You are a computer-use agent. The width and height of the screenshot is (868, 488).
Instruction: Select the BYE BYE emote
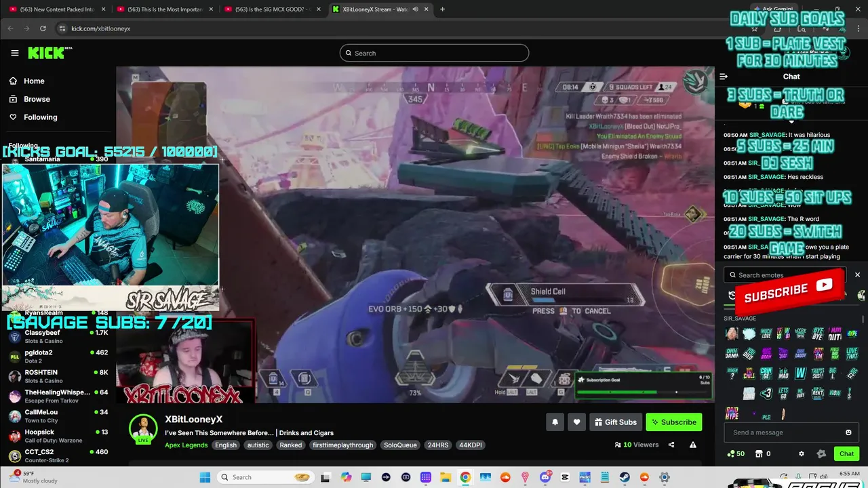point(818,333)
